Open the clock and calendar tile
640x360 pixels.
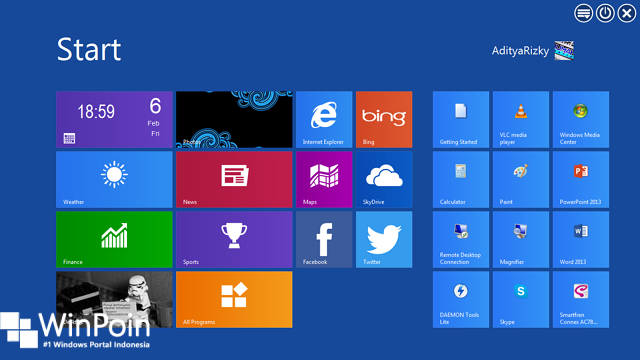pos(114,119)
